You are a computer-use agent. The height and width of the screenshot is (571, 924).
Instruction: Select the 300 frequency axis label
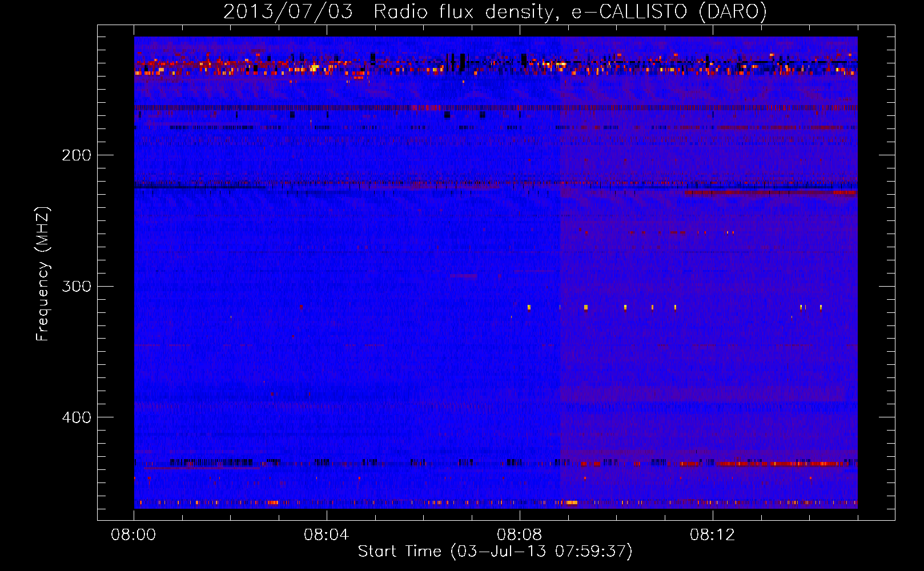pyautogui.click(x=77, y=287)
